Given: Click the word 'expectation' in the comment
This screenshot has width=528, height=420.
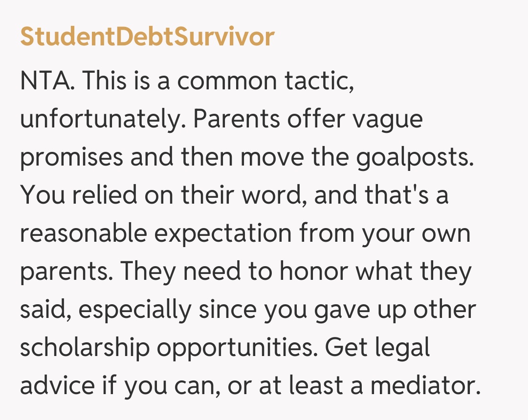Looking at the screenshot, I should pos(223,233).
